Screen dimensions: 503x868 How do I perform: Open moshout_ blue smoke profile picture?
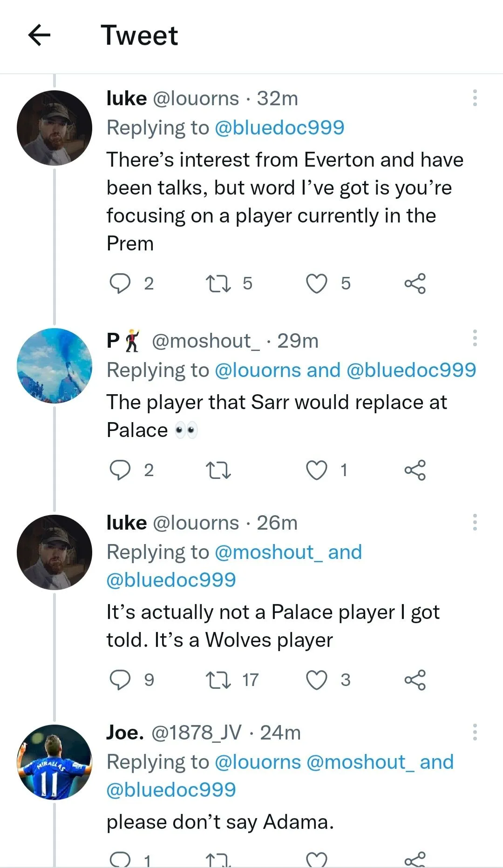click(x=54, y=366)
